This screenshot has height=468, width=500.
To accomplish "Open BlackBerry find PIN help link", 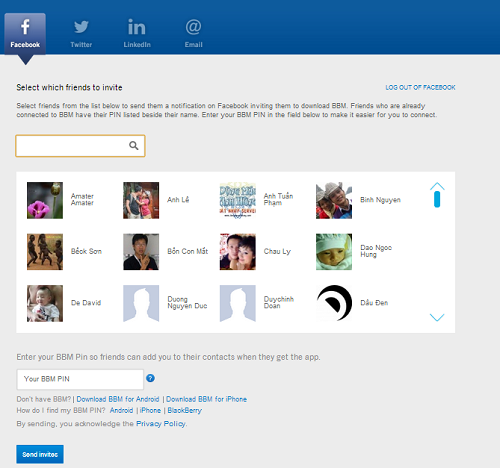I will point(184,410).
